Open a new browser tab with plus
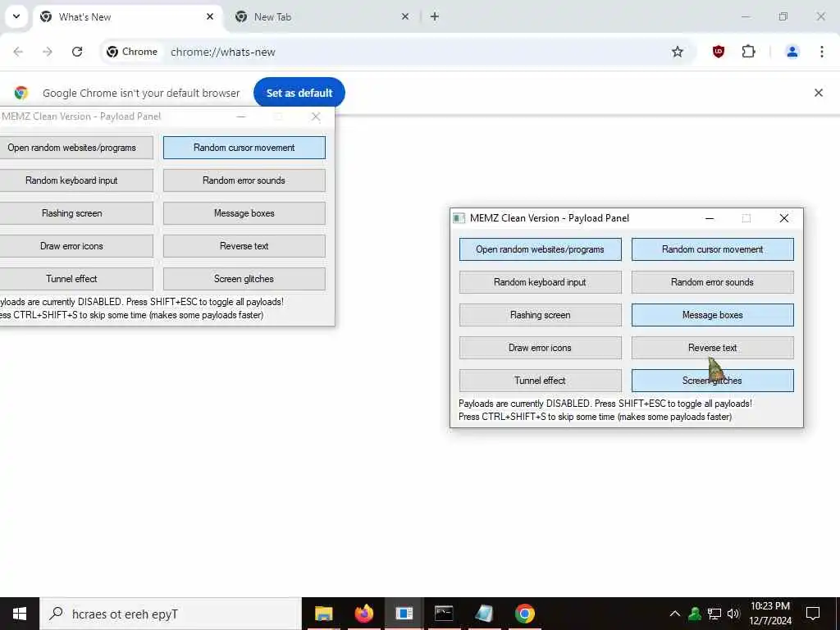 click(435, 17)
